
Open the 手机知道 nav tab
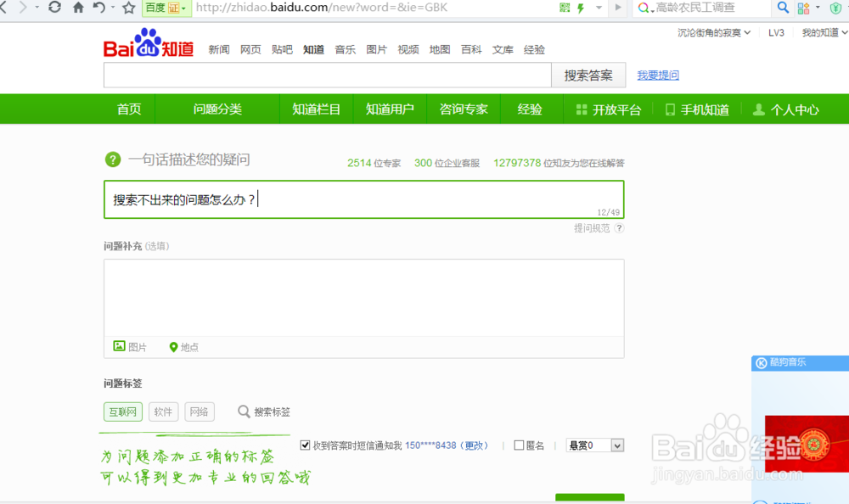click(697, 110)
